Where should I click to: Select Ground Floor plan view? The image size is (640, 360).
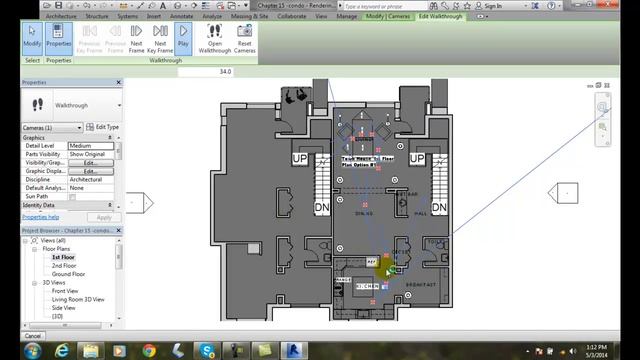click(68, 274)
